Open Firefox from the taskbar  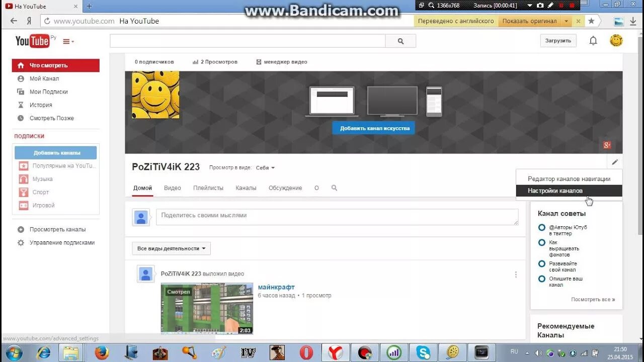[x=102, y=352]
